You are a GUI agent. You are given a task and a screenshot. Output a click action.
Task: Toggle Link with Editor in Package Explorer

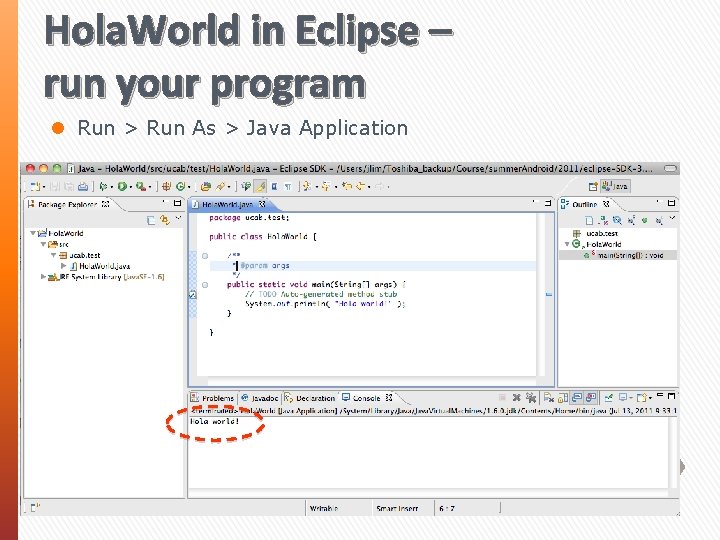click(x=164, y=220)
